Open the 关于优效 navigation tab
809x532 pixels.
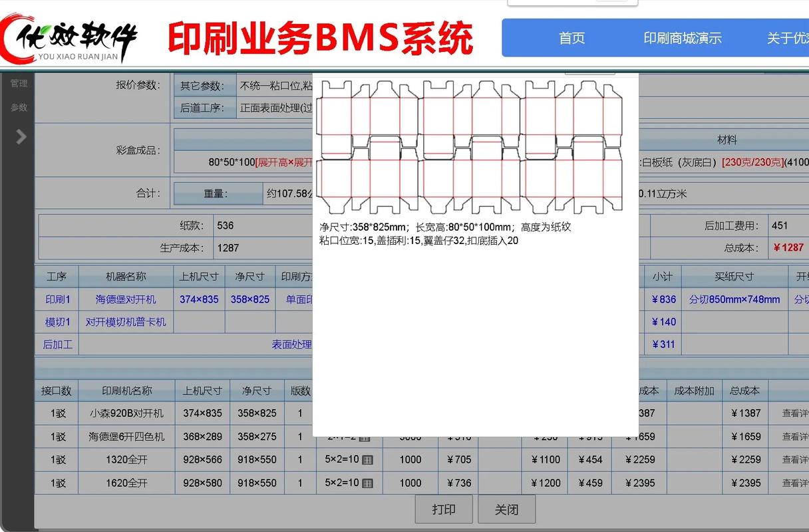[788, 38]
